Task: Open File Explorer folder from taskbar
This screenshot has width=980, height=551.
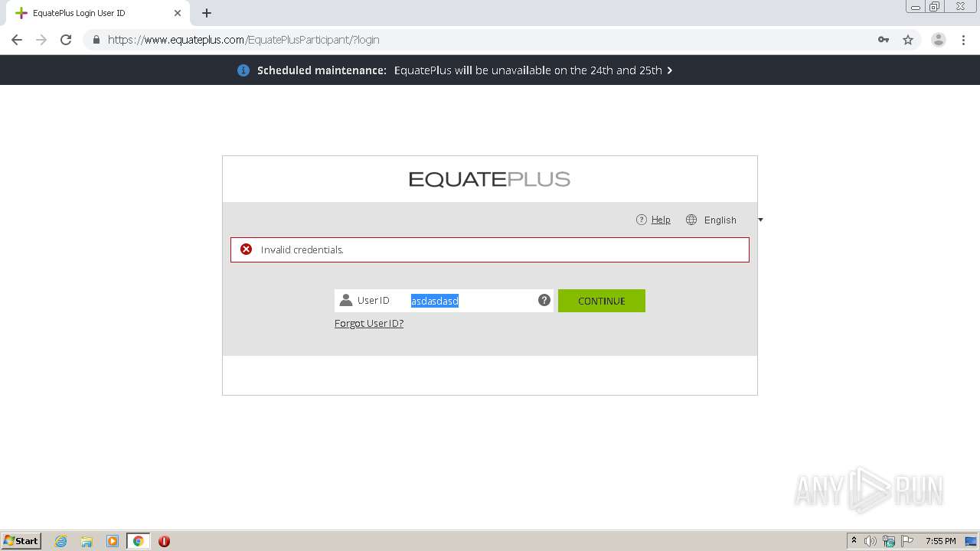Action: pyautogui.click(x=87, y=541)
